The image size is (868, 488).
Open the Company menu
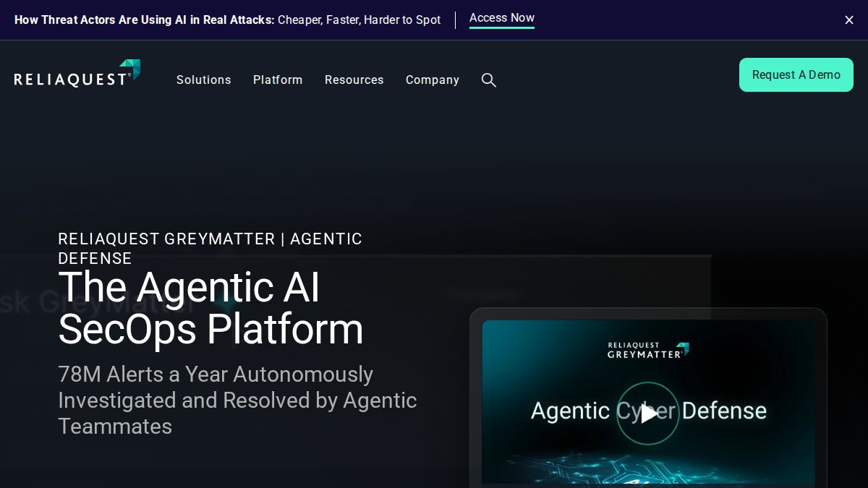tap(433, 80)
